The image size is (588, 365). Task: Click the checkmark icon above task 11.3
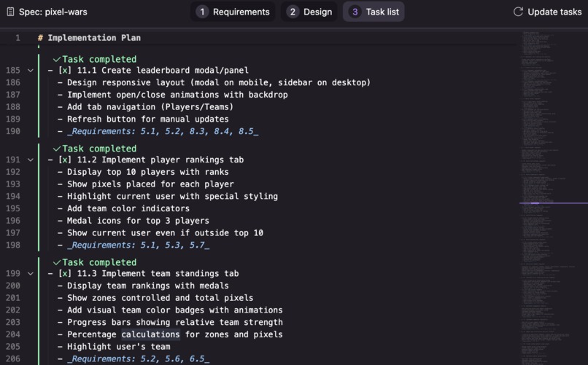click(x=57, y=262)
